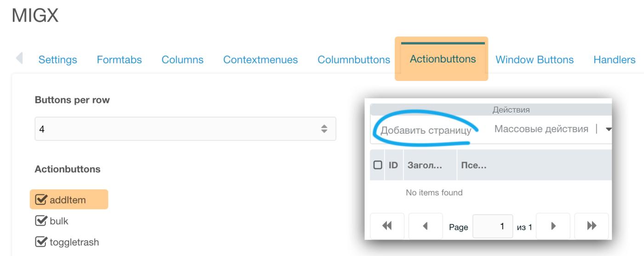
Task: Open the Window Buttons tab
Action: 535,60
